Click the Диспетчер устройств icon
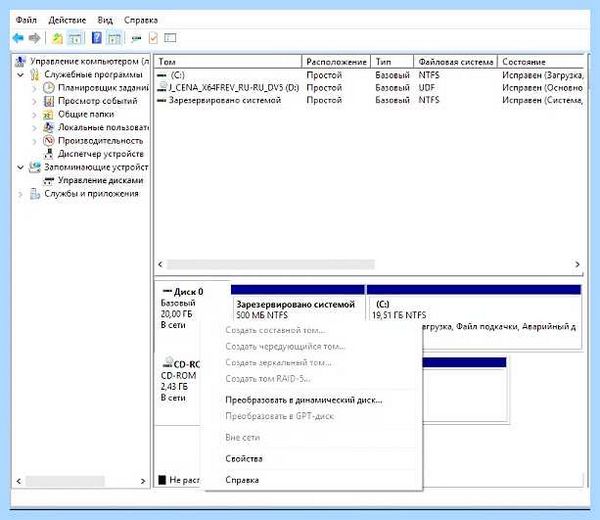Viewport: 600px width, 520px height. (49, 154)
